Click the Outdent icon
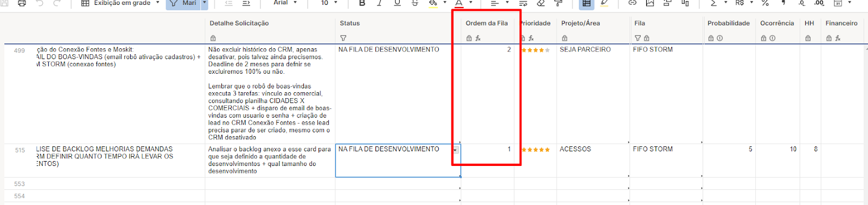Viewport: 868px width, 205px height. tap(229, 3)
